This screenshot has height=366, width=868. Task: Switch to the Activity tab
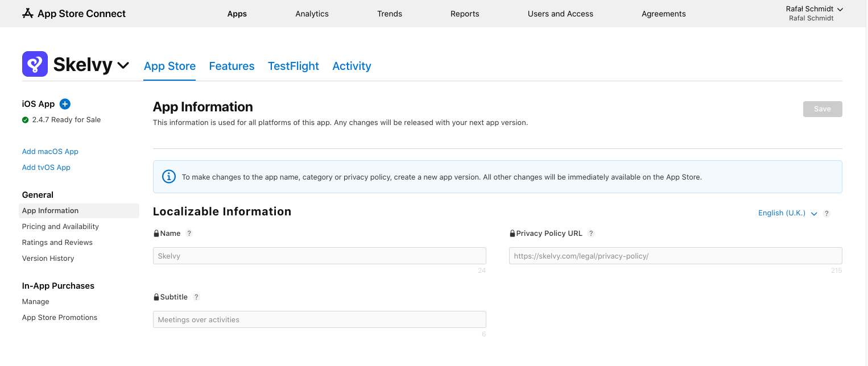tap(352, 66)
